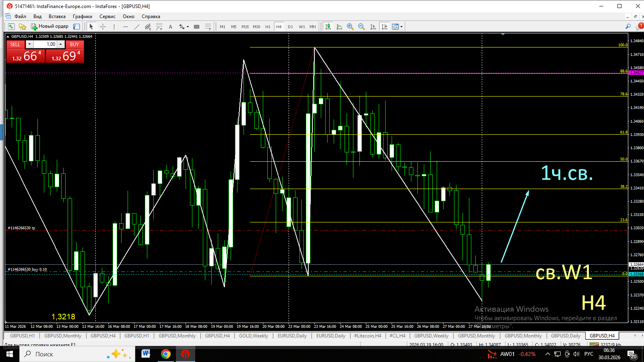Switch chart to H1 timeframe
644x362 pixels.
(x=268, y=27)
